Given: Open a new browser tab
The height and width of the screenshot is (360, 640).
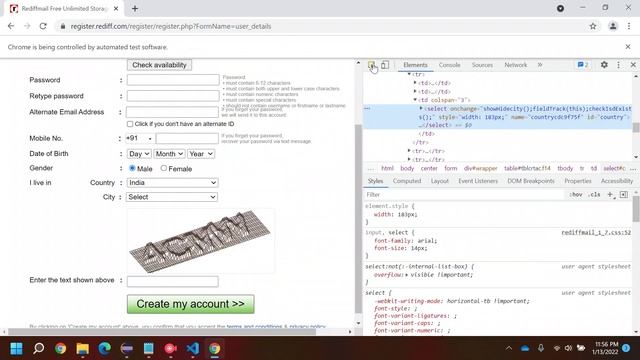Looking at the screenshot, I should [x=135, y=8].
